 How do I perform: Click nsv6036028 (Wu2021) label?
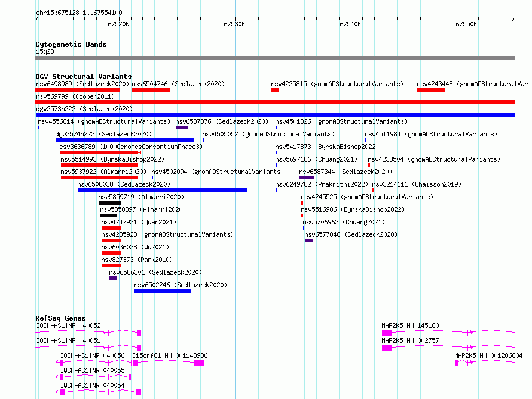(135, 247)
